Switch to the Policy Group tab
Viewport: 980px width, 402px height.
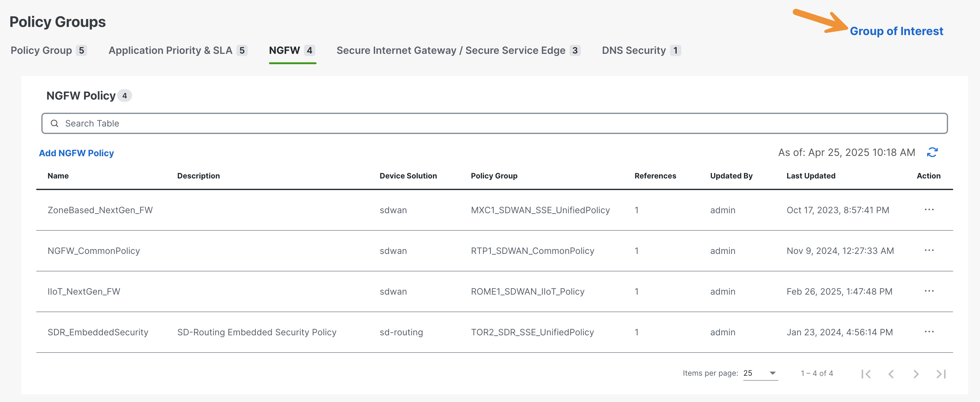49,50
